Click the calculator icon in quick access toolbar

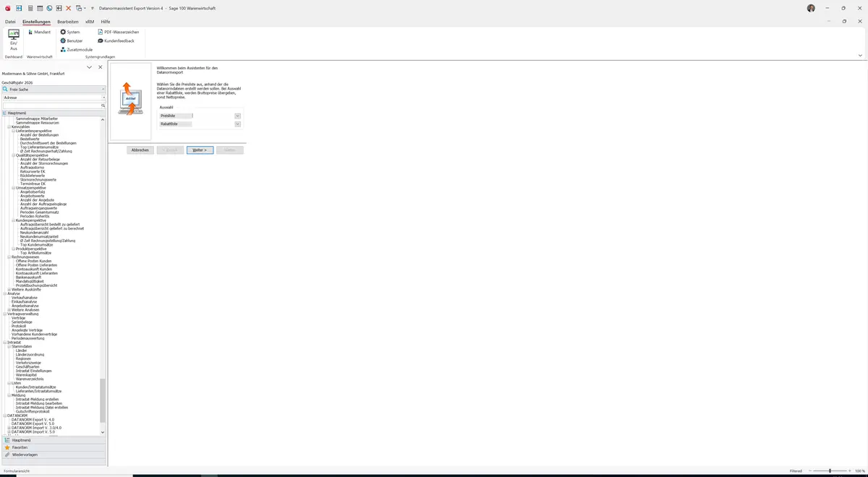point(30,8)
